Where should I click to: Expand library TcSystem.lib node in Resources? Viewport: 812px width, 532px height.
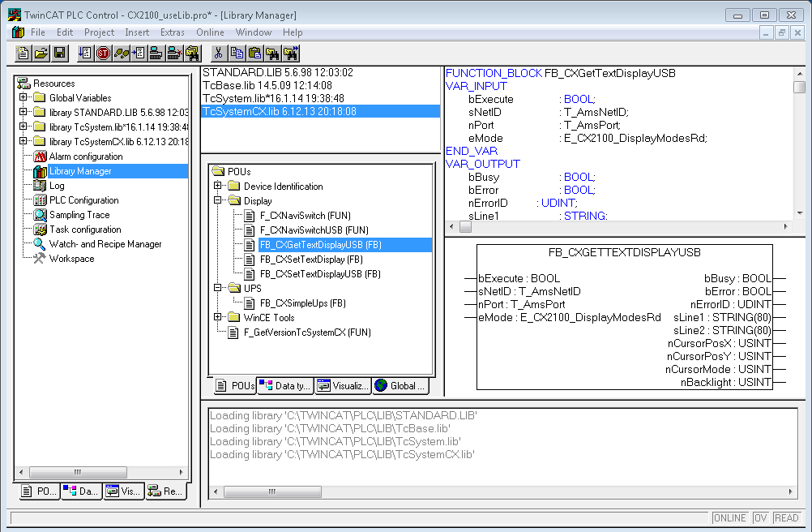[x=23, y=126]
